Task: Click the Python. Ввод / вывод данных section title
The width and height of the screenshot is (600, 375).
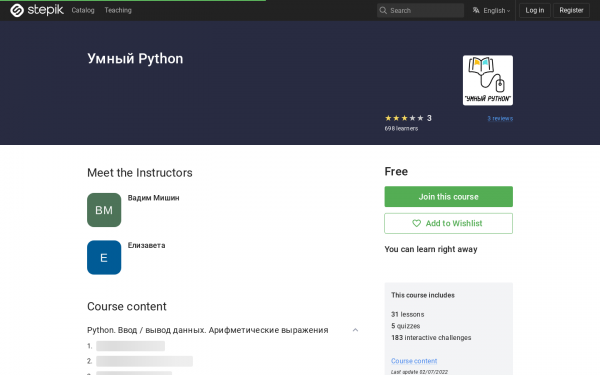Action: 207,330
